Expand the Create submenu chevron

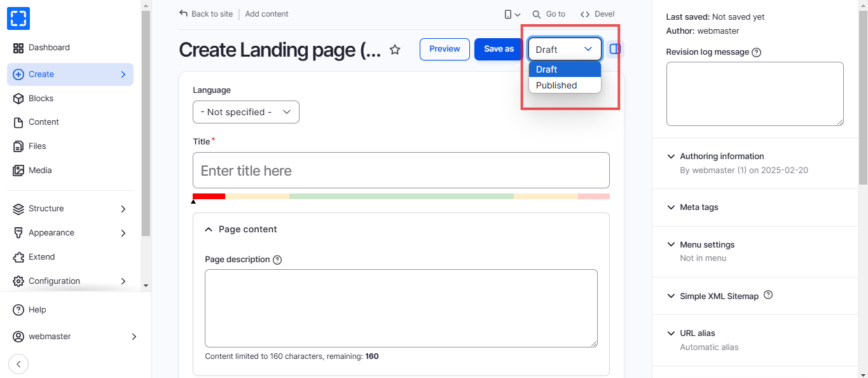click(x=123, y=74)
